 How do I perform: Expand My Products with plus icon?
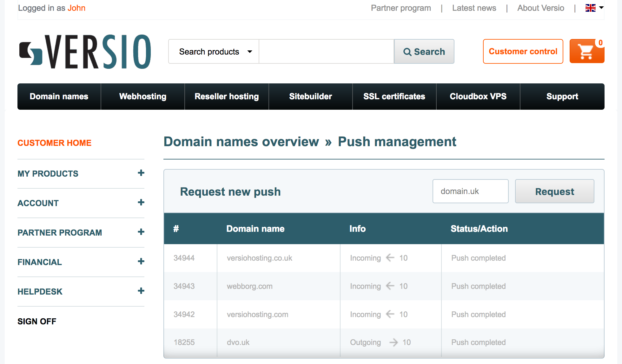pos(141,173)
